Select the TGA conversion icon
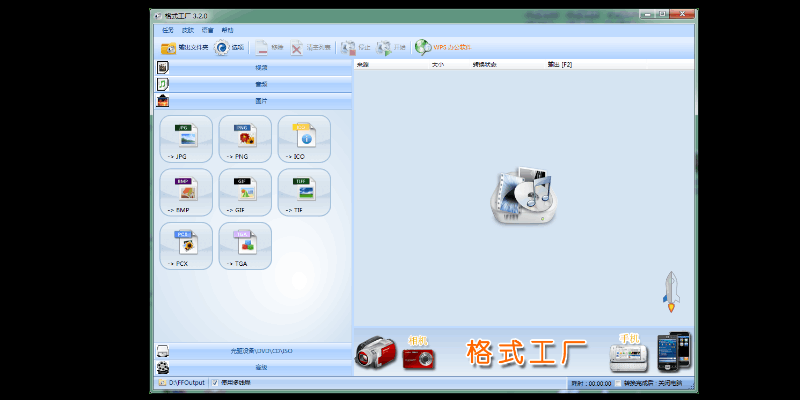 (x=245, y=245)
